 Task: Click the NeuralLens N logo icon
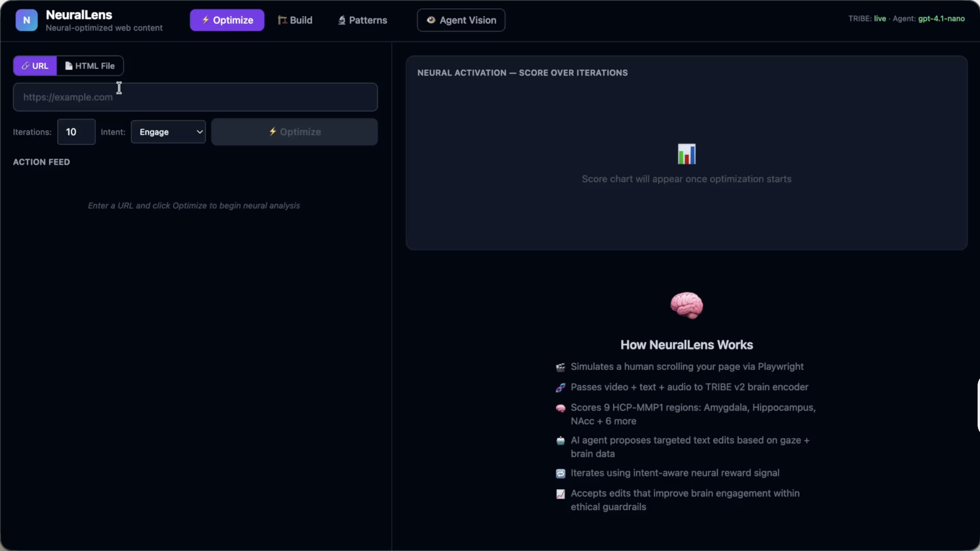[26, 20]
